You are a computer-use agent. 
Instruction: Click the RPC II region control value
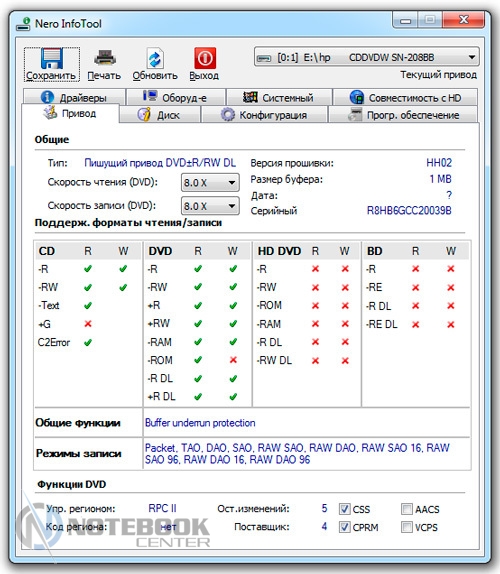click(162, 508)
